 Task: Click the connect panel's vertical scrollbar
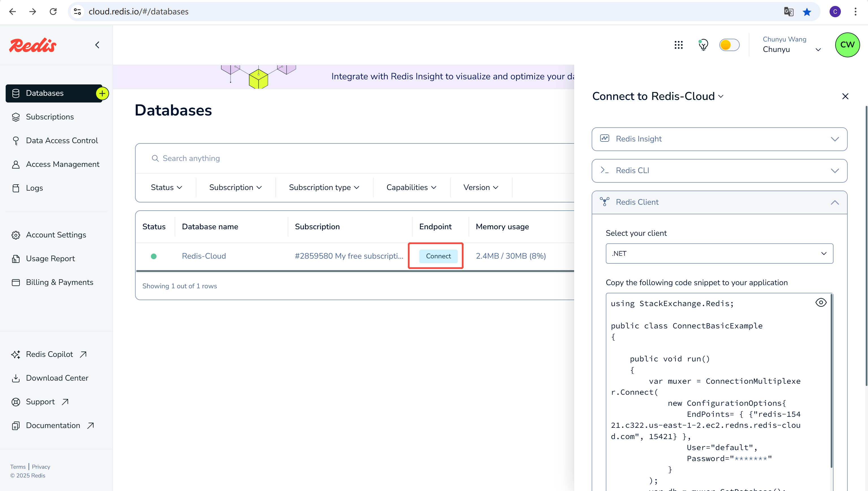(866, 246)
